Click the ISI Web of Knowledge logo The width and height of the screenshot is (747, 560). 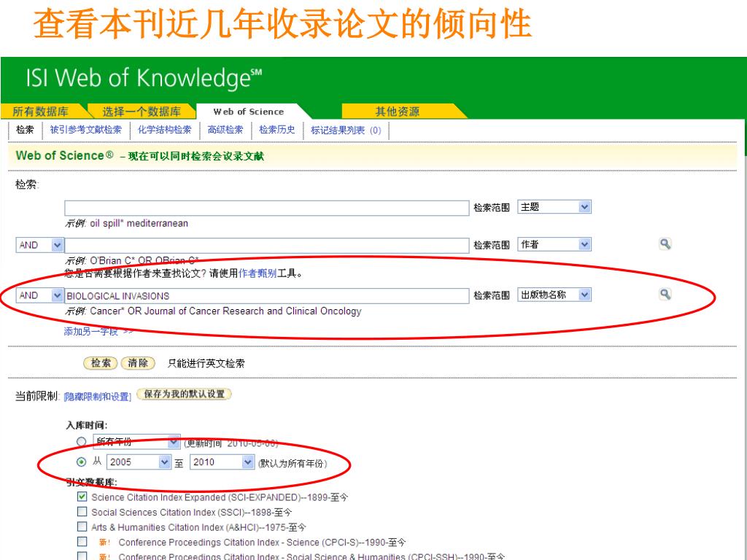144,78
